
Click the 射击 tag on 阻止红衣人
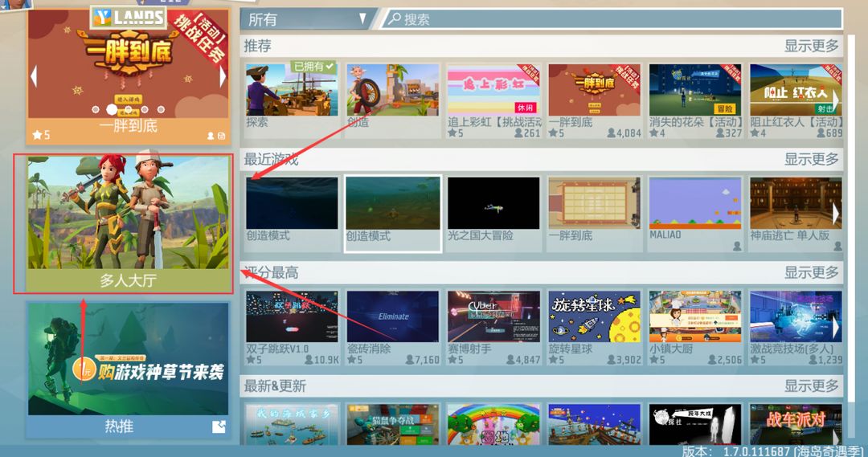(826, 108)
